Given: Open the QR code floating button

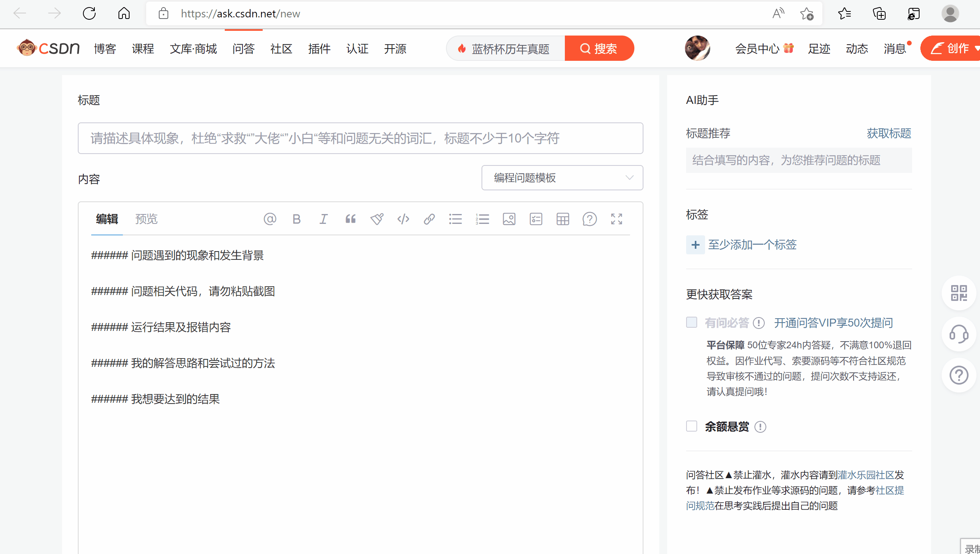Looking at the screenshot, I should click(x=959, y=293).
